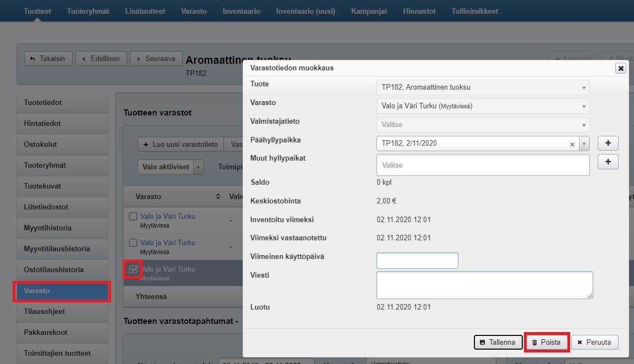Clear the Päähyllypaikka selection with small x
Image resolution: width=634 pixels, height=364 pixels.
[x=572, y=144]
